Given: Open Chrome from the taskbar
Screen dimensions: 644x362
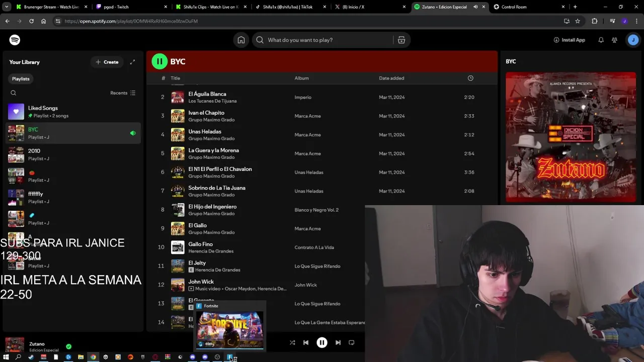Looking at the screenshot, I should (93, 357).
